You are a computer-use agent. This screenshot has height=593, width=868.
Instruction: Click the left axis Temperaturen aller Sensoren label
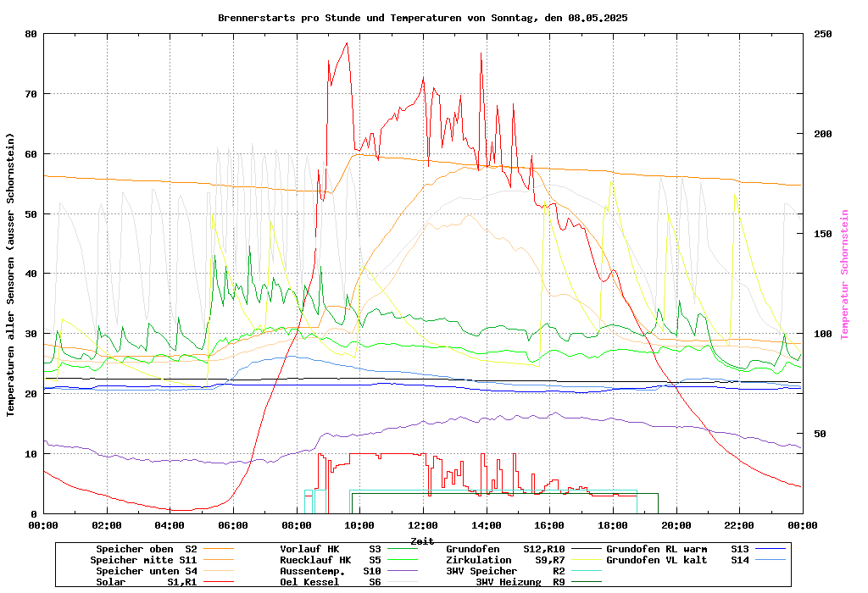pos(11,274)
